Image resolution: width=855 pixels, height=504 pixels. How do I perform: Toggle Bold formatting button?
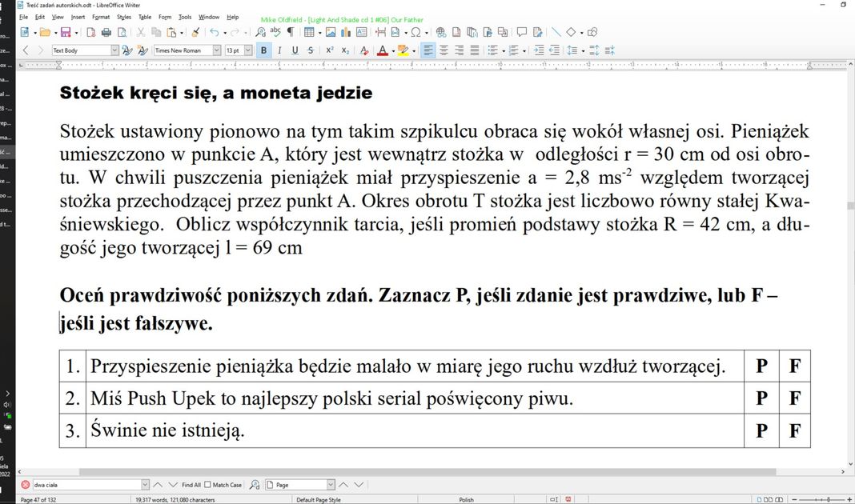(x=263, y=50)
